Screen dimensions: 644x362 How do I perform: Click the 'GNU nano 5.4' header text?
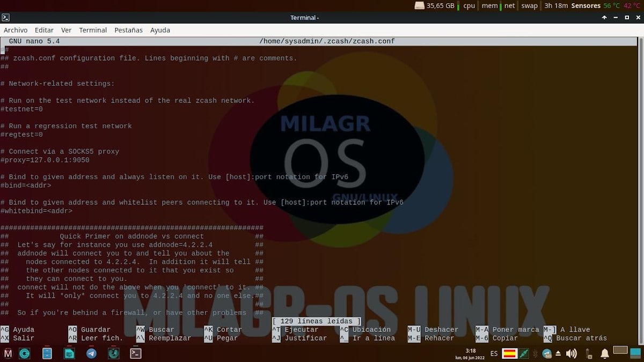[x=34, y=41]
